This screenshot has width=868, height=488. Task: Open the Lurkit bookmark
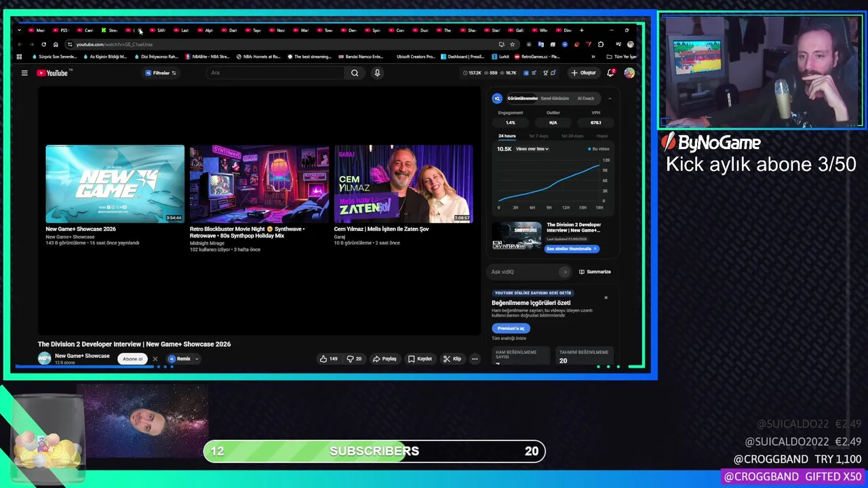[x=500, y=57]
